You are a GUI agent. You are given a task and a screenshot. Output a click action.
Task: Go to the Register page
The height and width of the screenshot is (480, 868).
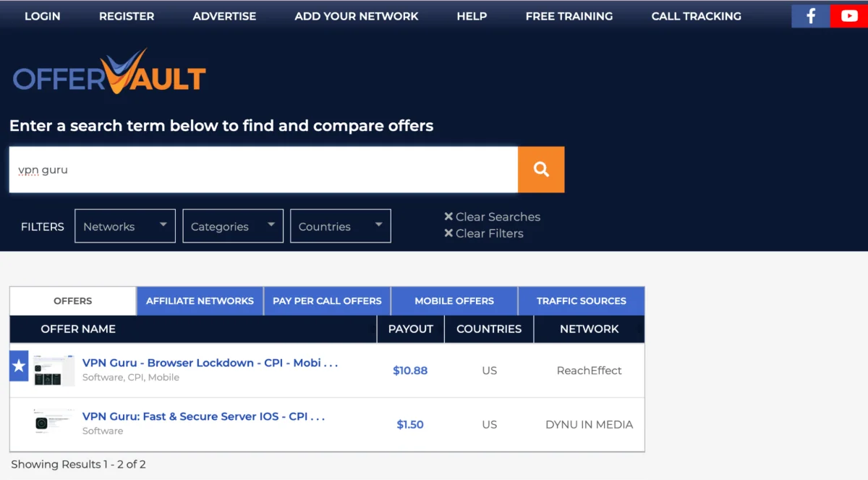[x=127, y=16]
